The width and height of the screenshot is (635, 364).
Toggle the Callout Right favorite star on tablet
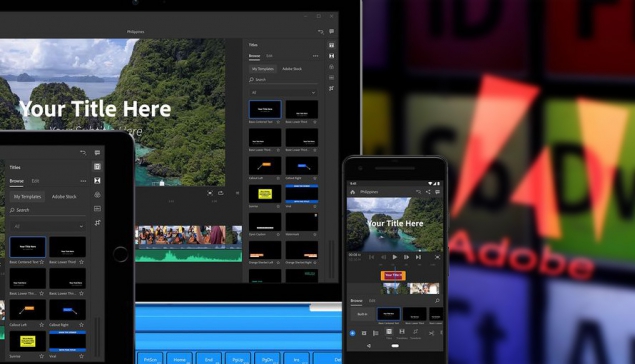click(x=81, y=325)
